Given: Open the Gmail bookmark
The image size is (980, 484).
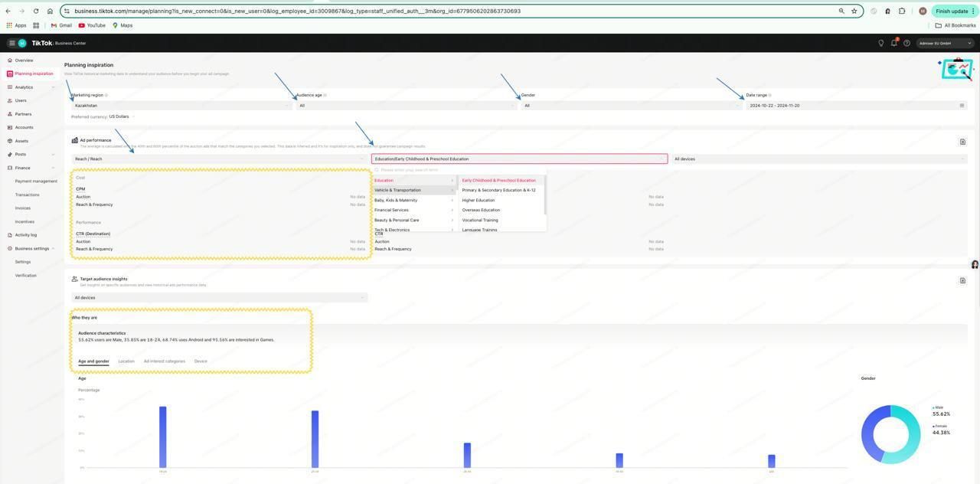Looking at the screenshot, I should (x=61, y=25).
